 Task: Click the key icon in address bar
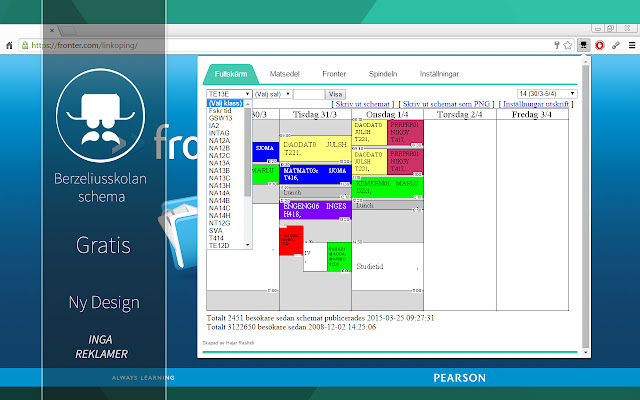pyautogui.click(x=556, y=45)
